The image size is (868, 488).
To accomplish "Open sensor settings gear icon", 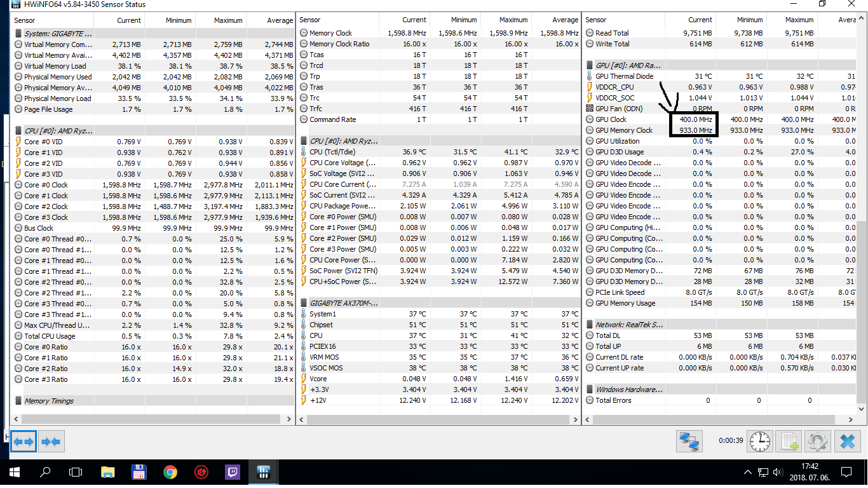I will (818, 440).
